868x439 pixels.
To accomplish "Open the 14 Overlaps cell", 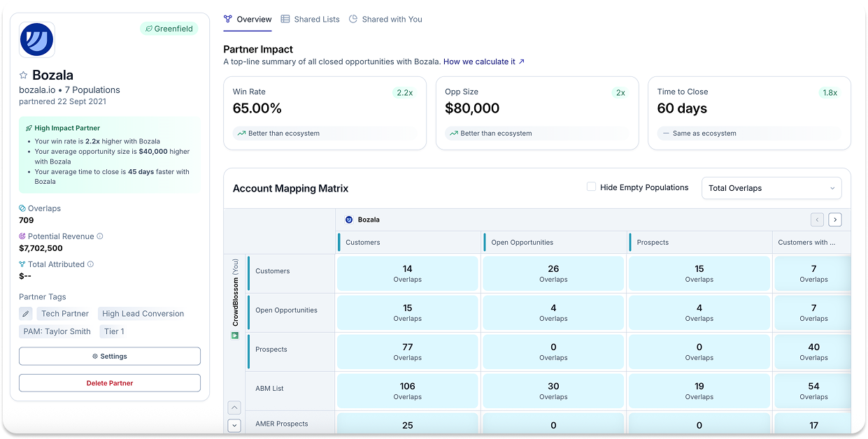I will point(408,273).
